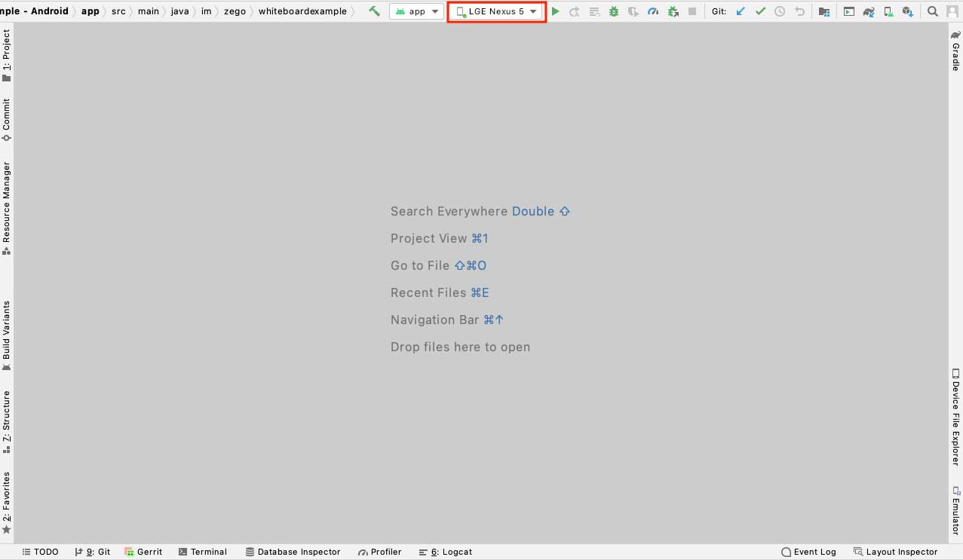Expand the Device File Explorer panel
963x560 pixels.
(x=955, y=417)
